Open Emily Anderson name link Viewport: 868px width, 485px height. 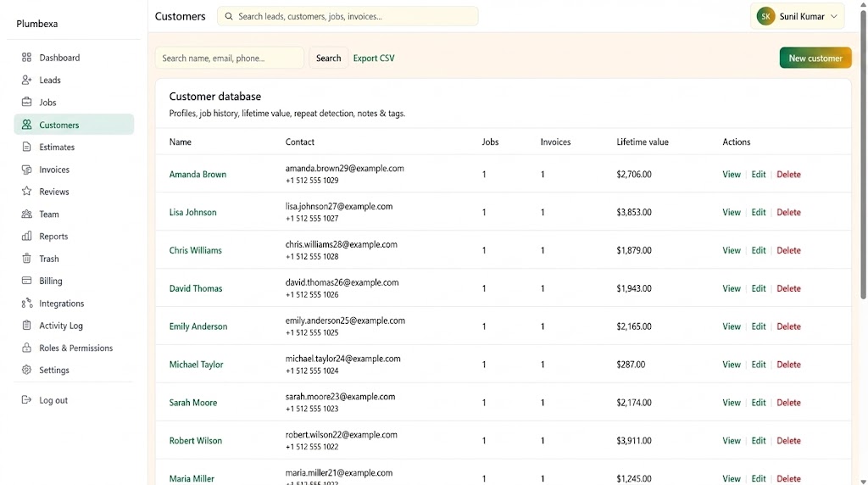click(198, 326)
